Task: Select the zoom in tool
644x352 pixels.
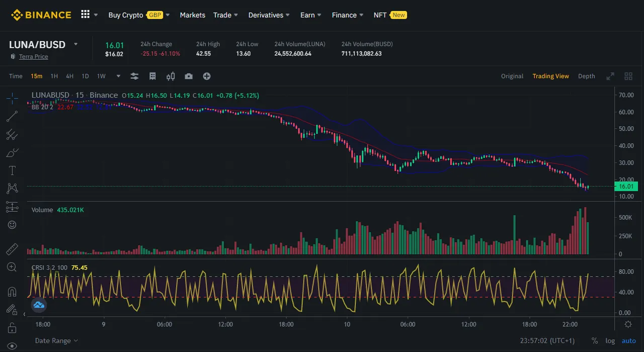Action: click(x=12, y=267)
